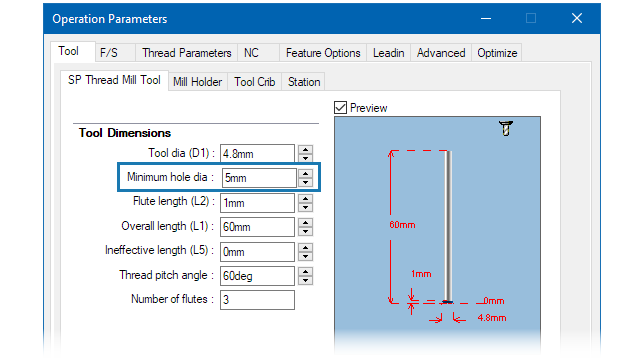Switch to the Advanced tab
The image size is (640, 360).
pyautogui.click(x=441, y=53)
